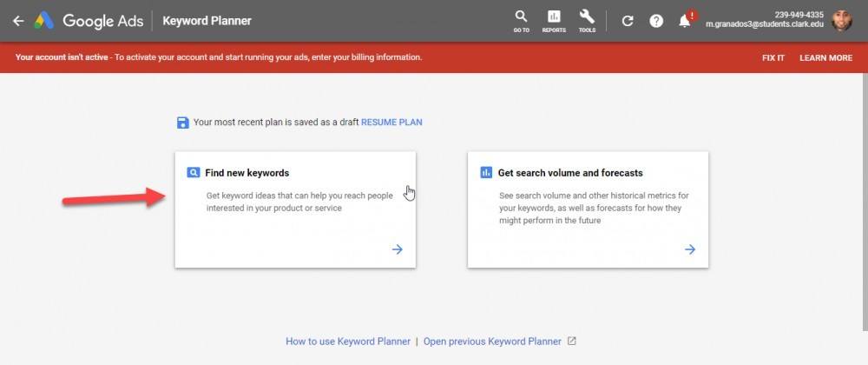This screenshot has height=365, width=868.
Task: Click the magnifier icon beside Find new keywords
Action: [194, 173]
